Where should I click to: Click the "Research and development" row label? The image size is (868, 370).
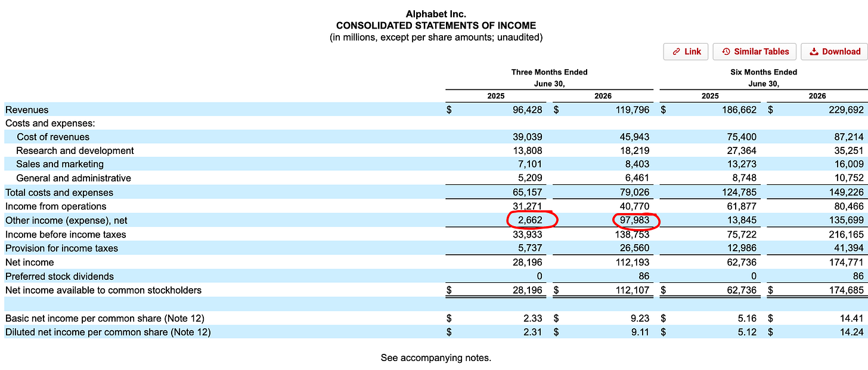pyautogui.click(x=75, y=151)
